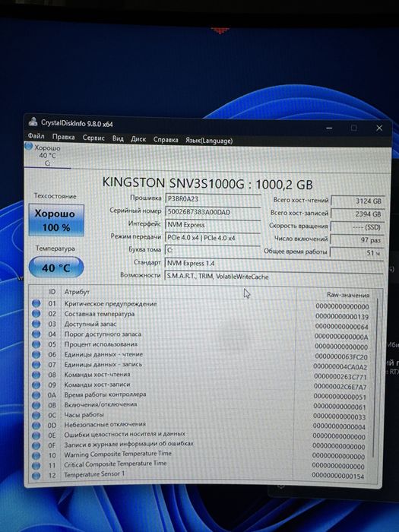
Task: Click the Возможности field with S.M.A.R.T., TRIM
Action: [x=274, y=276]
